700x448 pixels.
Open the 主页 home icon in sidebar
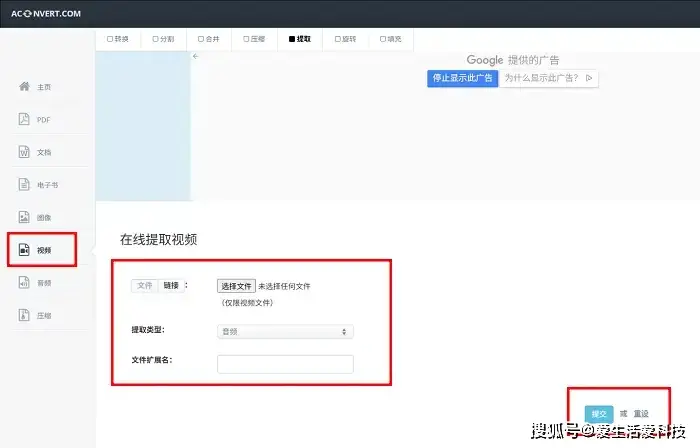tap(24, 87)
